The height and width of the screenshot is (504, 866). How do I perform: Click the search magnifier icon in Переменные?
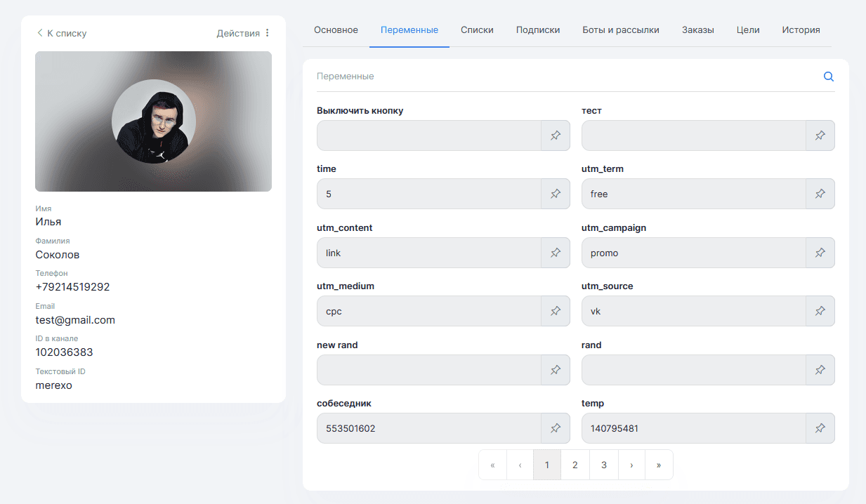[x=829, y=77]
